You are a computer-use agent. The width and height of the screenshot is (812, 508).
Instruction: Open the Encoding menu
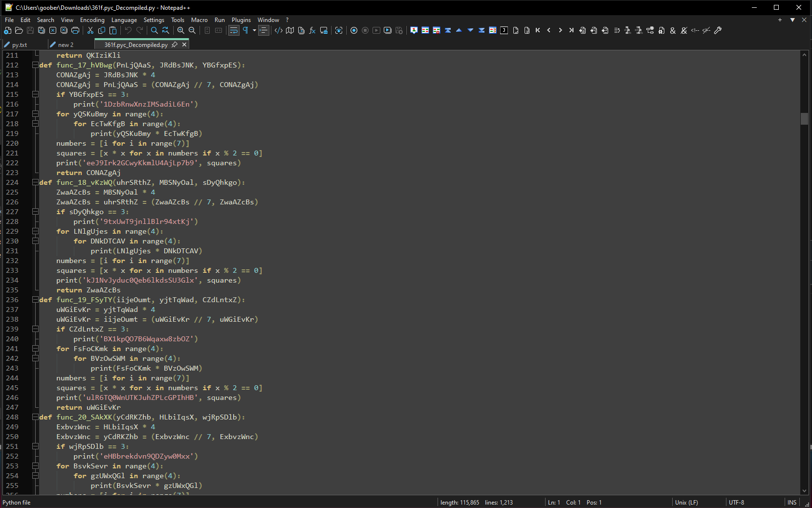92,20
